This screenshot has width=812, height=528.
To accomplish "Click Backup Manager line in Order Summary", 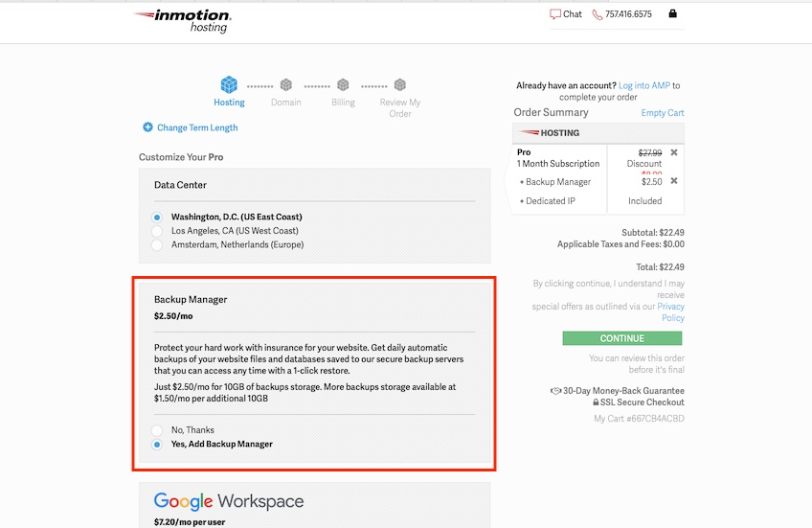I will coord(558,182).
